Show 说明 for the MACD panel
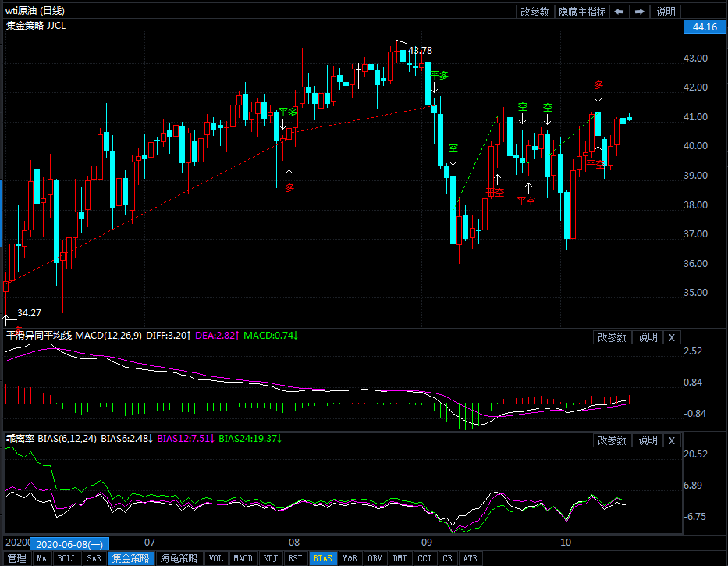728x566 pixels. coord(648,337)
